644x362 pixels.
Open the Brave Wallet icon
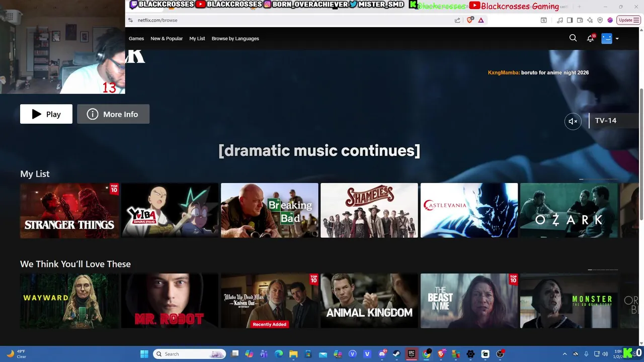tap(580, 20)
